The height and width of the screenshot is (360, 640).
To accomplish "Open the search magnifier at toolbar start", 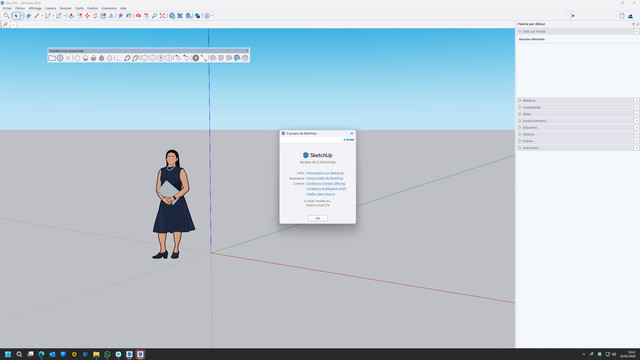I will [7, 16].
